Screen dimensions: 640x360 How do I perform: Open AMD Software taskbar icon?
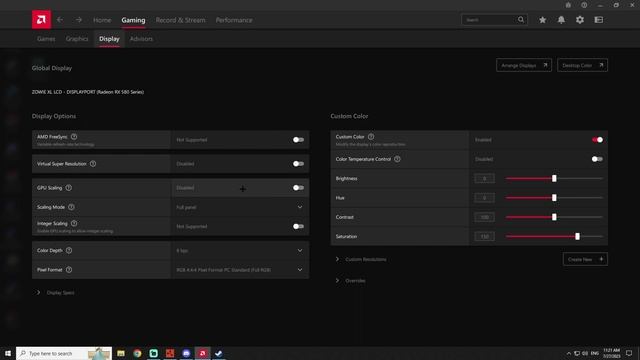click(202, 353)
